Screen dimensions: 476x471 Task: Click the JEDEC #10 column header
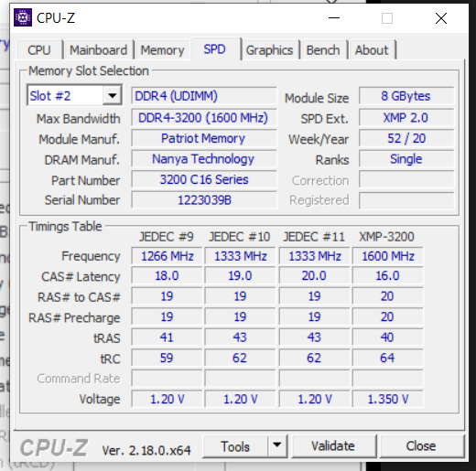coord(240,237)
